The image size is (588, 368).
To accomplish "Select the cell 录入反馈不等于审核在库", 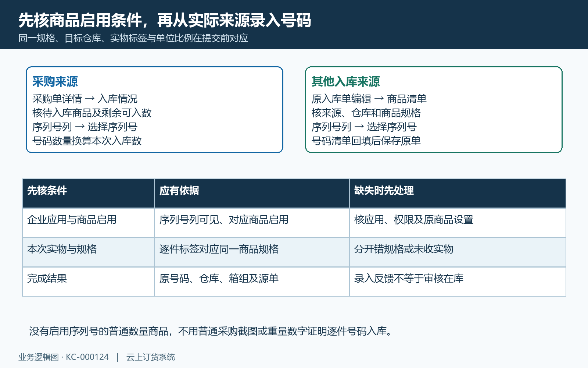I will click(x=458, y=282).
